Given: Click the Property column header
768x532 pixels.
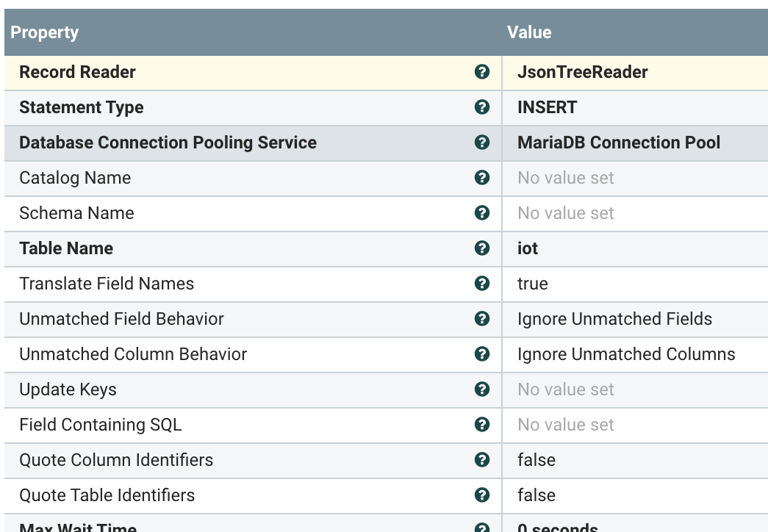Looking at the screenshot, I should pyautogui.click(x=45, y=32).
